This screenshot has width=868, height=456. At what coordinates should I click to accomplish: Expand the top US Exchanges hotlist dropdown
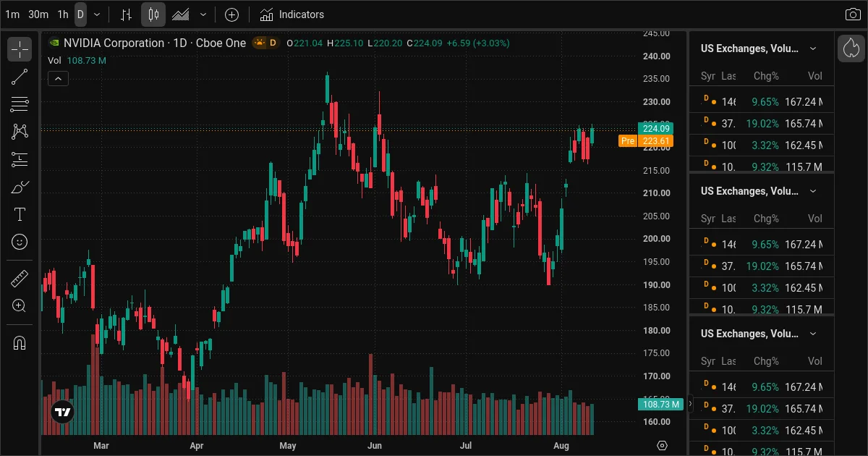[812, 48]
